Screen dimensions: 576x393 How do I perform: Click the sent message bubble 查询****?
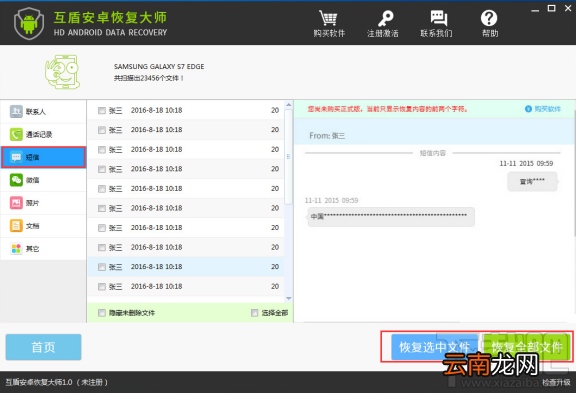pos(532,181)
